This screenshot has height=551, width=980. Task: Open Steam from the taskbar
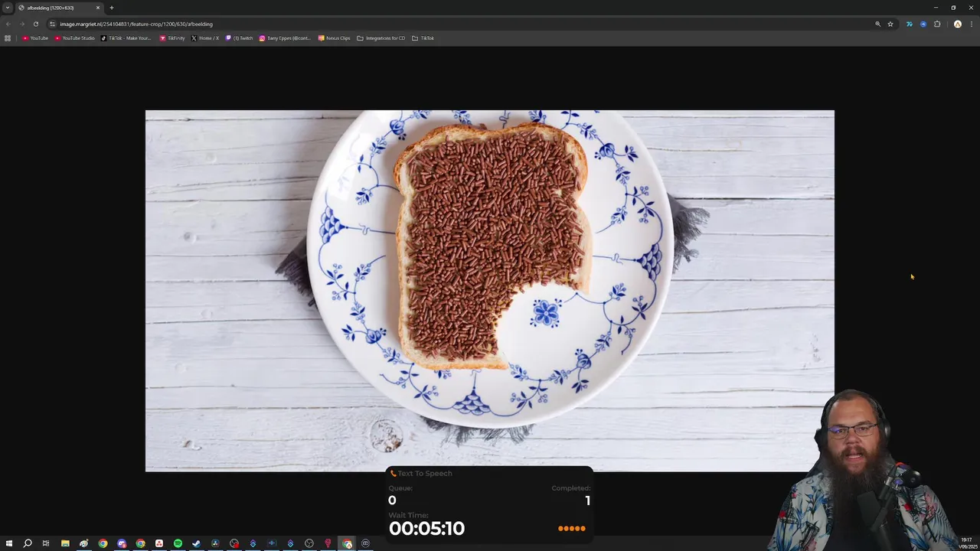pyautogui.click(x=196, y=543)
